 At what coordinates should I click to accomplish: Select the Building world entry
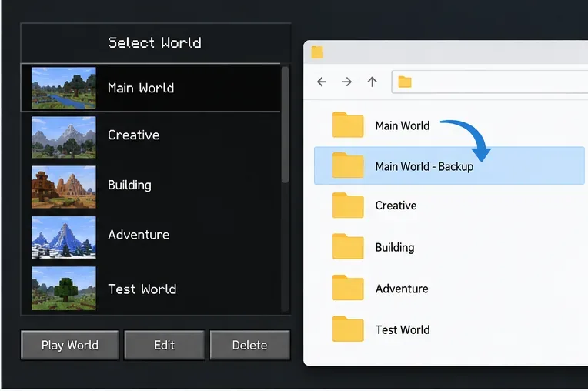150,186
